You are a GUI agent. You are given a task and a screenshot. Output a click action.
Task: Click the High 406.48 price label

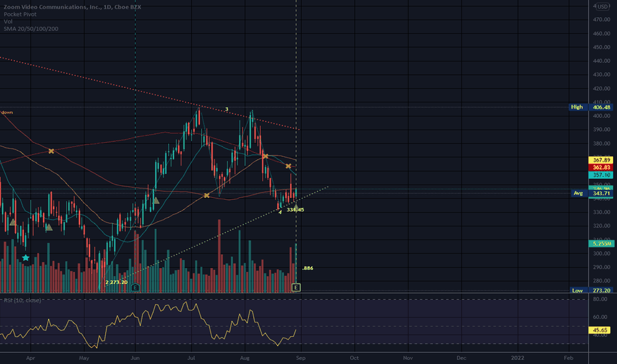pos(591,107)
